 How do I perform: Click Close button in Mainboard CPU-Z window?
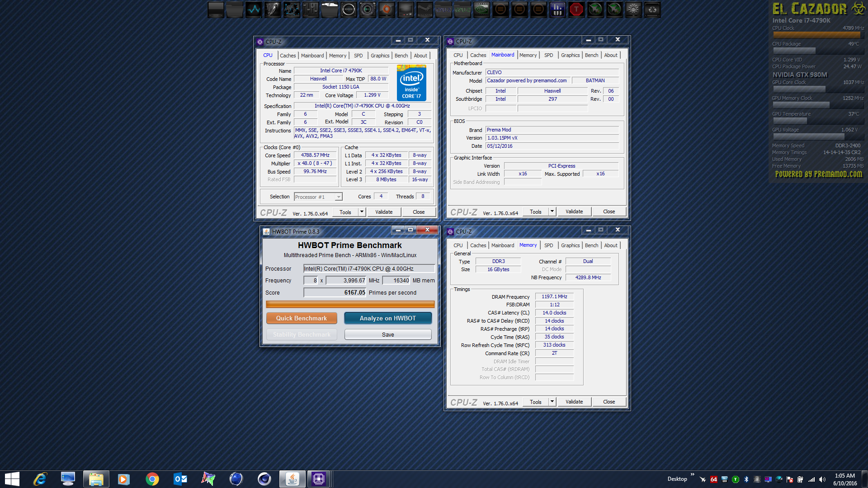pos(609,211)
